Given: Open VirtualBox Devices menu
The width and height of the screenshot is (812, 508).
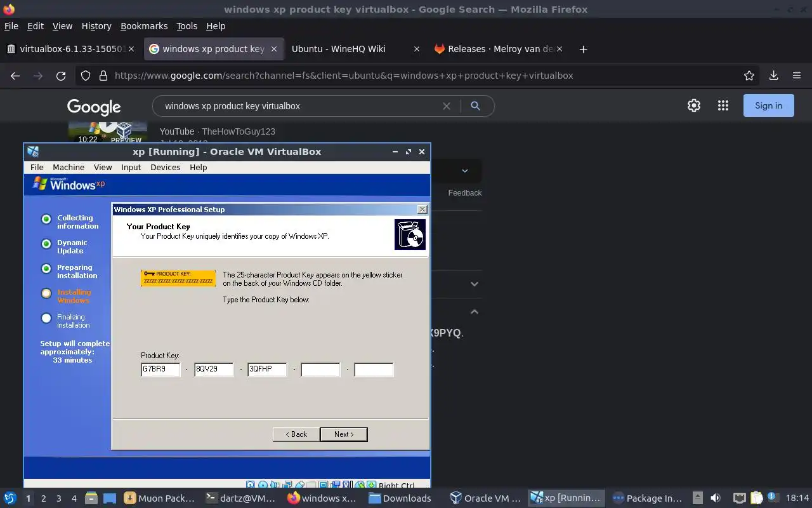Looking at the screenshot, I should coord(165,168).
